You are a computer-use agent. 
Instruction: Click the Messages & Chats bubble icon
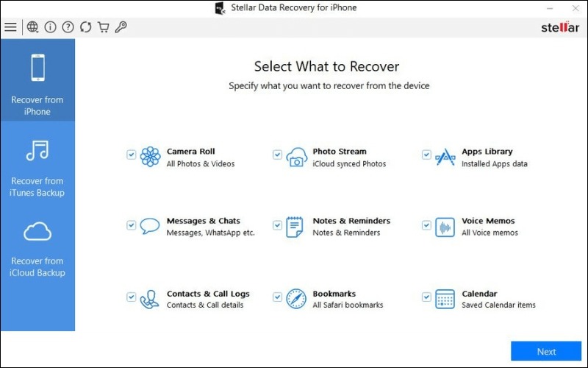150,226
